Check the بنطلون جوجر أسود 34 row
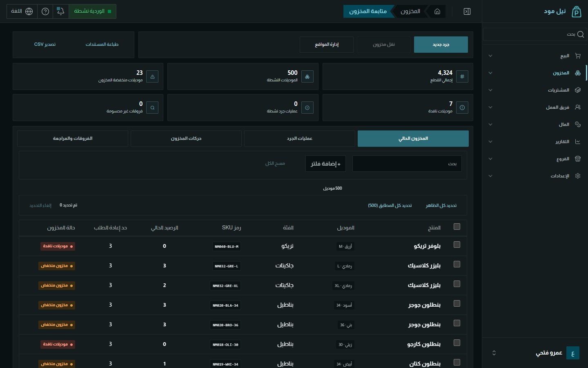The image size is (588, 368). [457, 303]
